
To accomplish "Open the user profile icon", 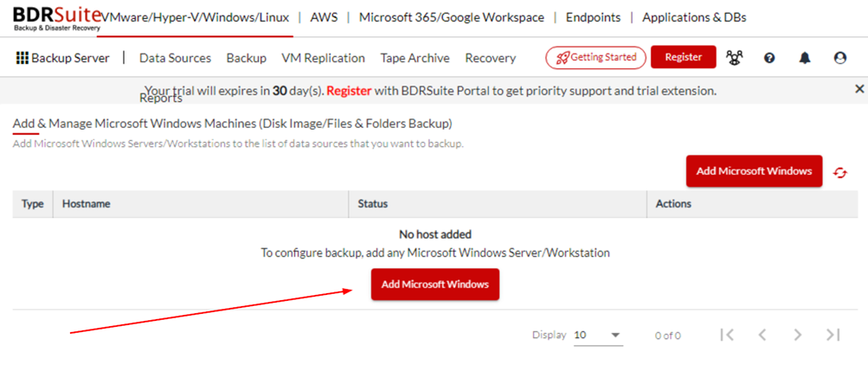I will tap(839, 58).
